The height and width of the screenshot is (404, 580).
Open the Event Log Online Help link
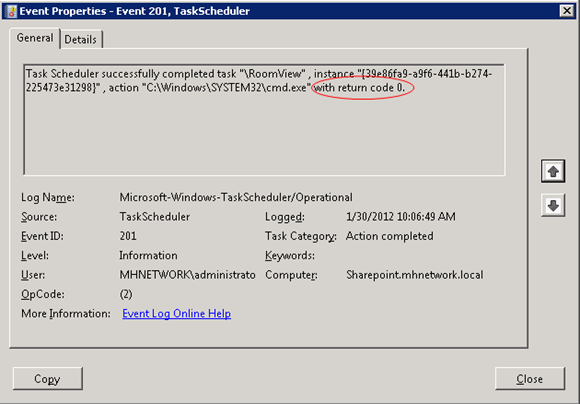tap(176, 314)
